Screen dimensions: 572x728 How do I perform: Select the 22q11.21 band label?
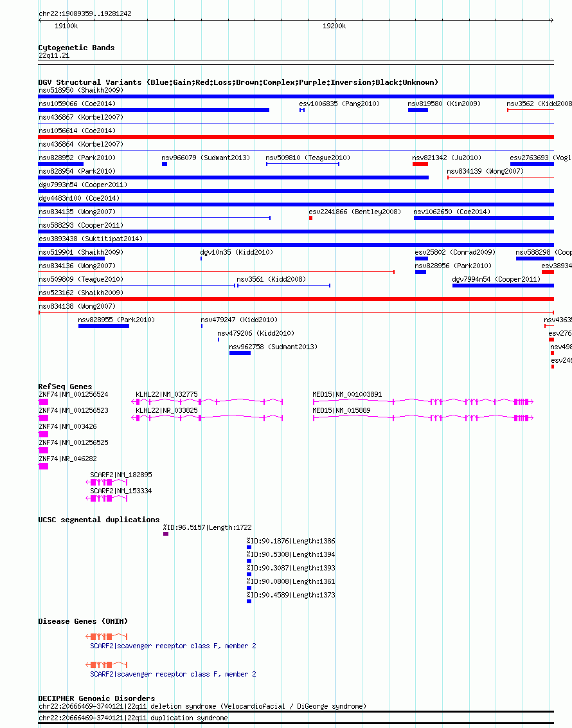pos(54,56)
